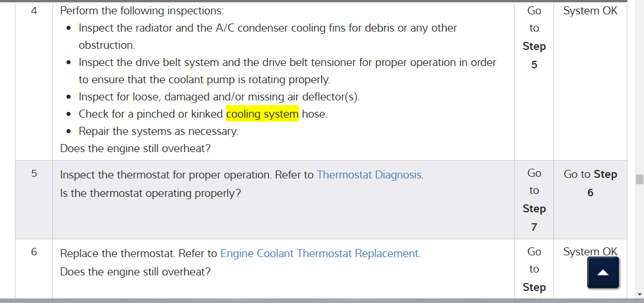Click "Go to Step 5" cell in step 4

[x=534, y=37]
